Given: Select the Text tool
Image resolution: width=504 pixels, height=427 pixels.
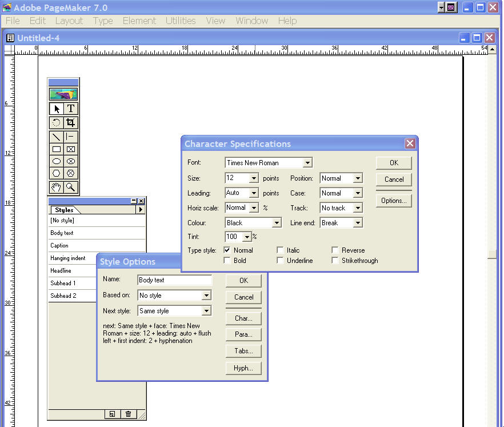Looking at the screenshot, I should (x=71, y=109).
